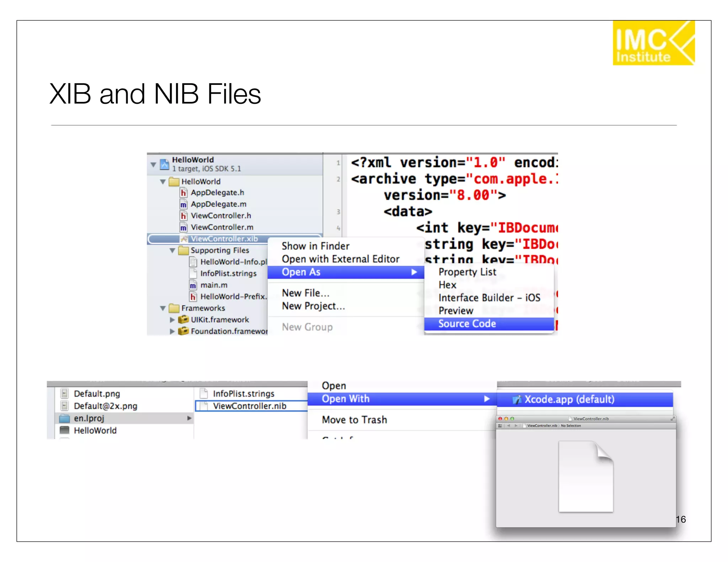Click the forward arrow in ViewController.nib window
The width and height of the screenshot is (728, 562).
(516, 426)
